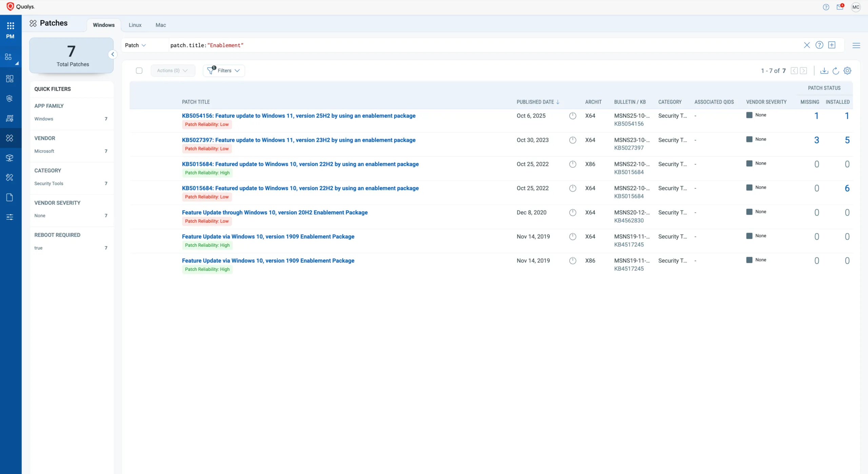Clear the search query with X icon
The image size is (868, 474).
click(807, 45)
